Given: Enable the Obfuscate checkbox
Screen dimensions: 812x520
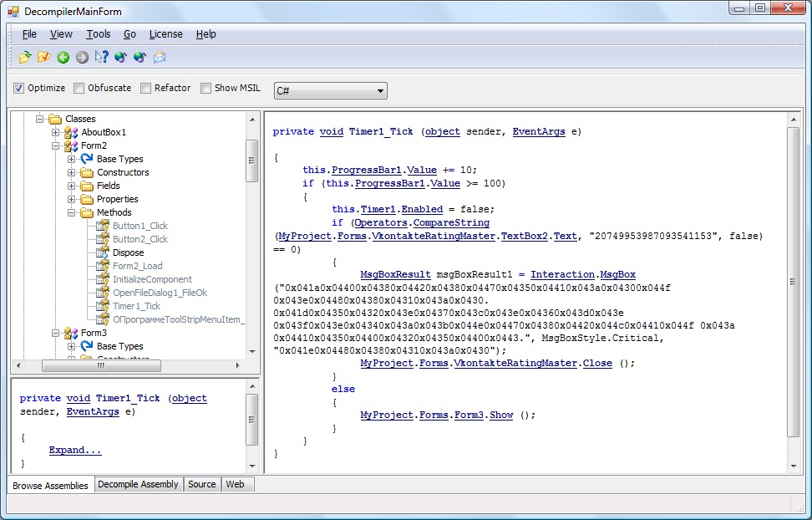Looking at the screenshot, I should pyautogui.click(x=79, y=88).
